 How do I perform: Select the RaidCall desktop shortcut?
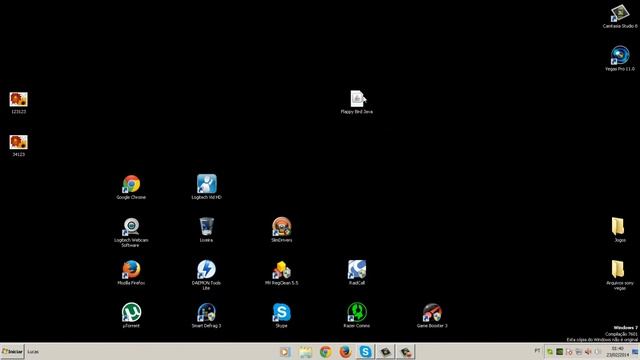pyautogui.click(x=357, y=273)
